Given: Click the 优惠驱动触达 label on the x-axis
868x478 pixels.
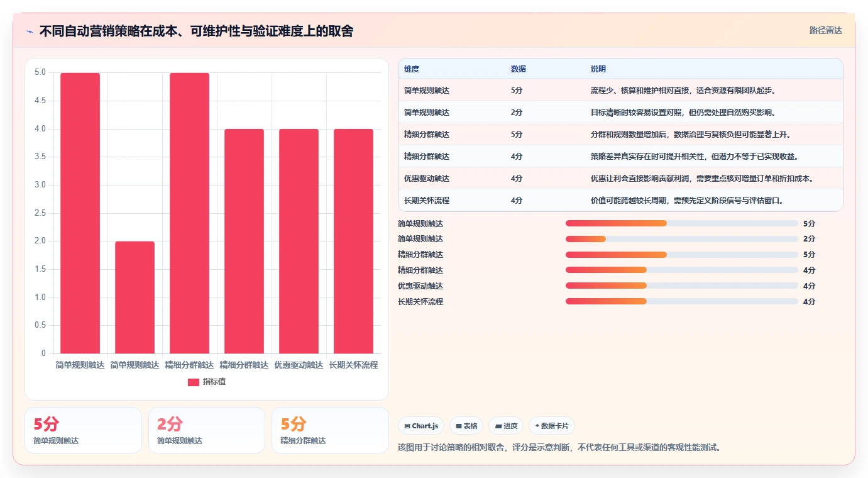Looking at the screenshot, I should pos(299,365).
